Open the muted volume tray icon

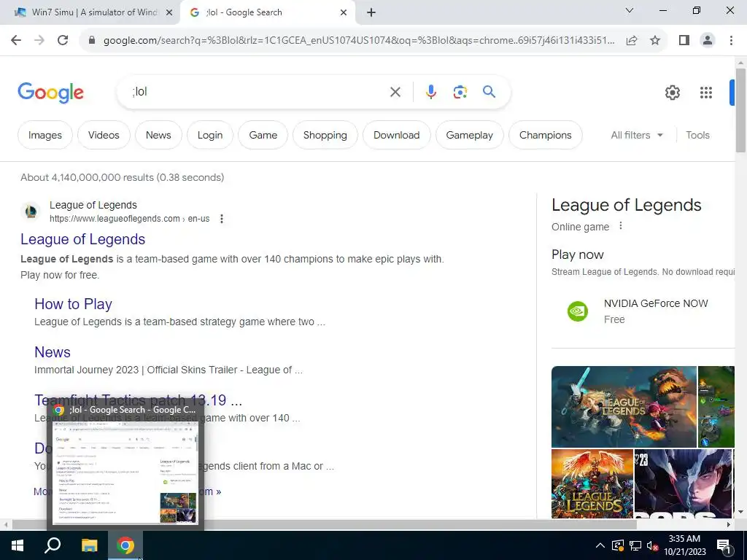[x=652, y=545]
